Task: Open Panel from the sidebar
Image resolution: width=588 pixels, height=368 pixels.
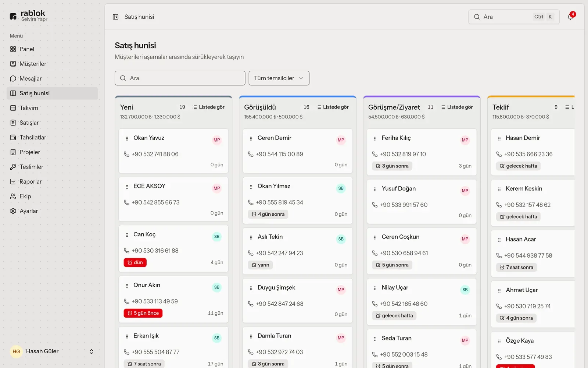Action: pos(52,49)
